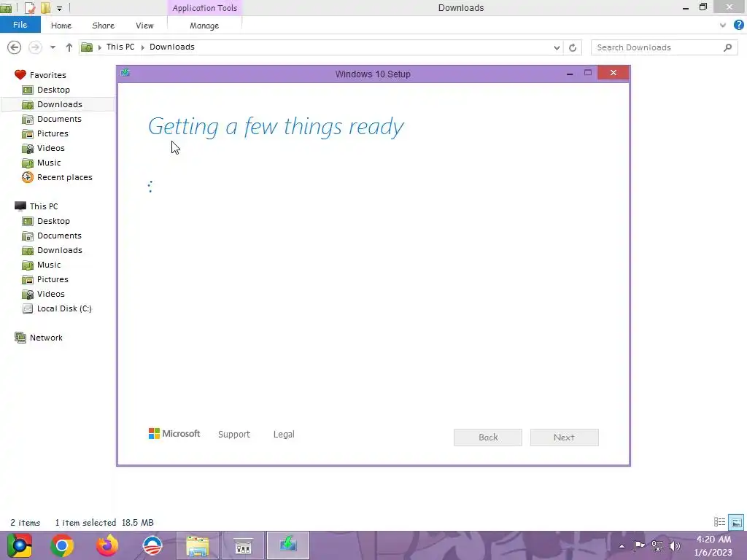
Task: Click the search magnifier icon
Action: point(727,47)
